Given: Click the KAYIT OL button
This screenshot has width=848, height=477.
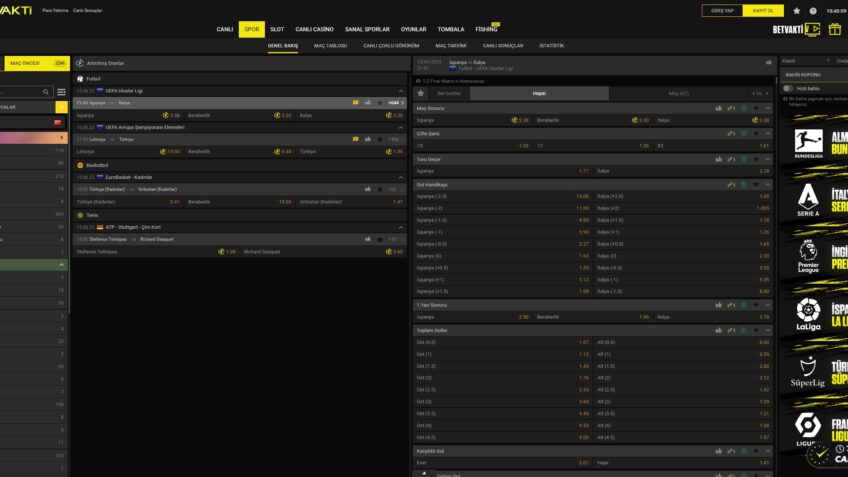Looking at the screenshot, I should tap(764, 10).
